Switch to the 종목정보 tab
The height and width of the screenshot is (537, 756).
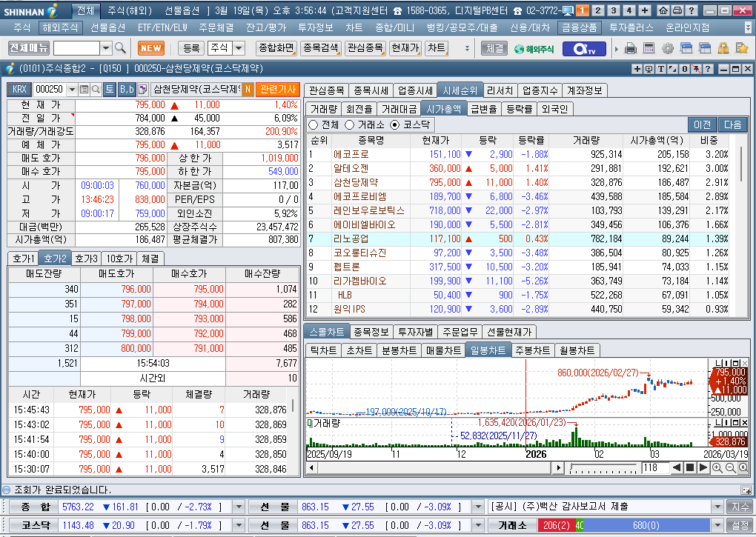coord(371,332)
